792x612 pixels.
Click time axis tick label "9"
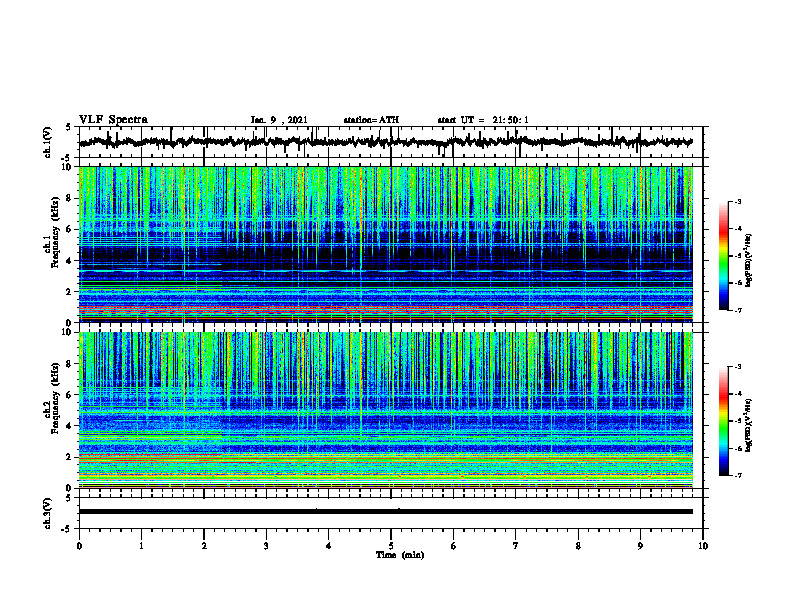click(640, 546)
